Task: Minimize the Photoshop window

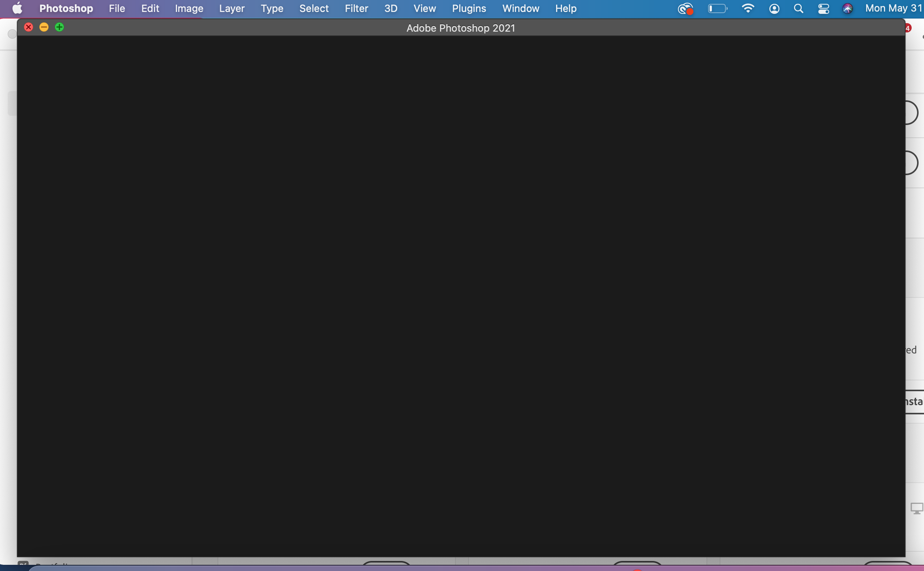Action: [44, 27]
